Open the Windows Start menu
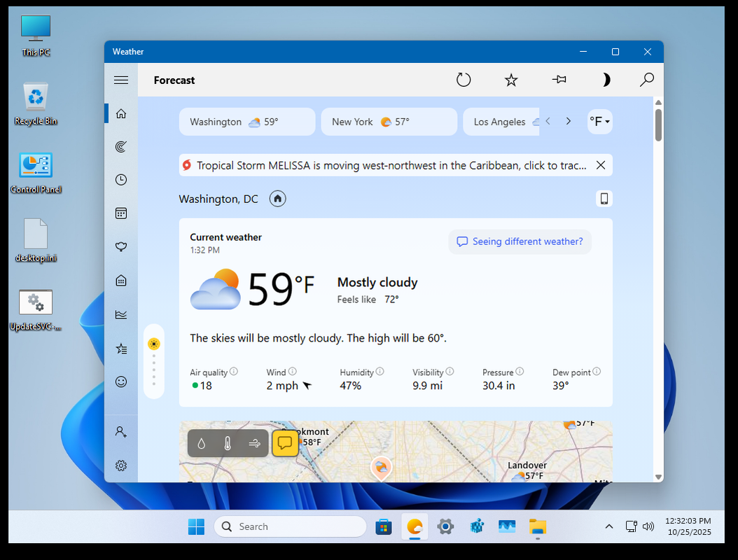 point(196,526)
